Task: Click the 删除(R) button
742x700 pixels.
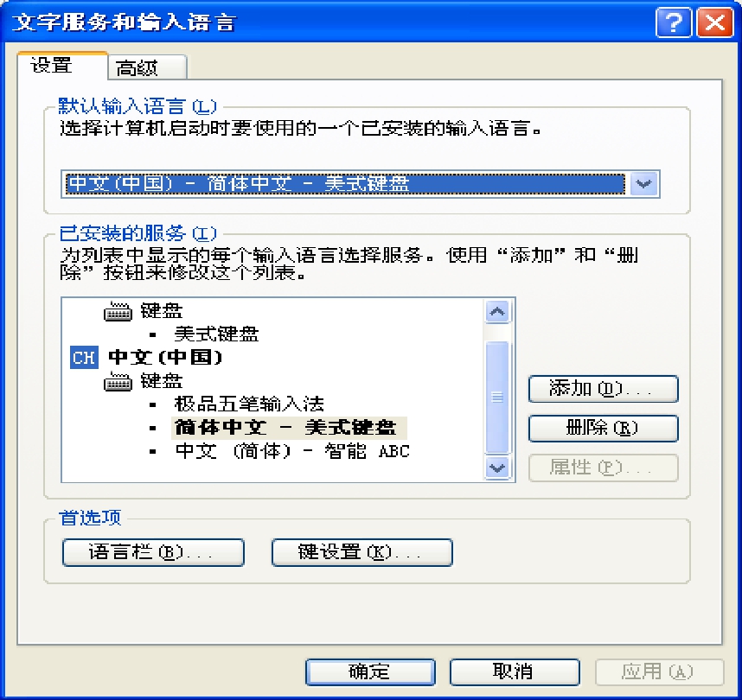Action: click(604, 428)
